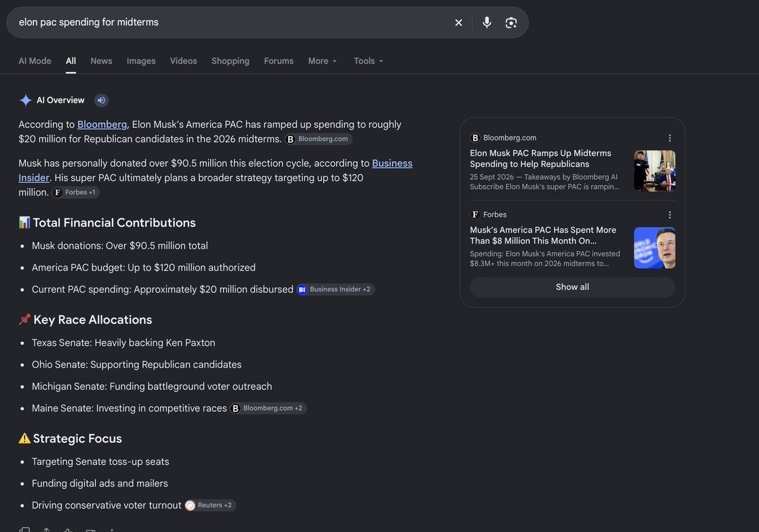Viewport: 759px width, 532px height.
Task: Click Show all sources button
Action: pyautogui.click(x=572, y=287)
